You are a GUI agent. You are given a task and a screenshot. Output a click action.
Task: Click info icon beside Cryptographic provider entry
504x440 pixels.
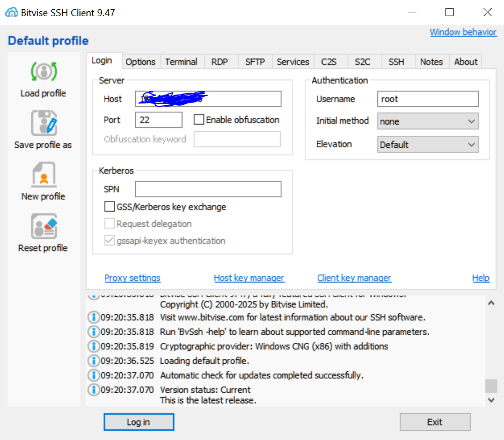tap(93, 346)
